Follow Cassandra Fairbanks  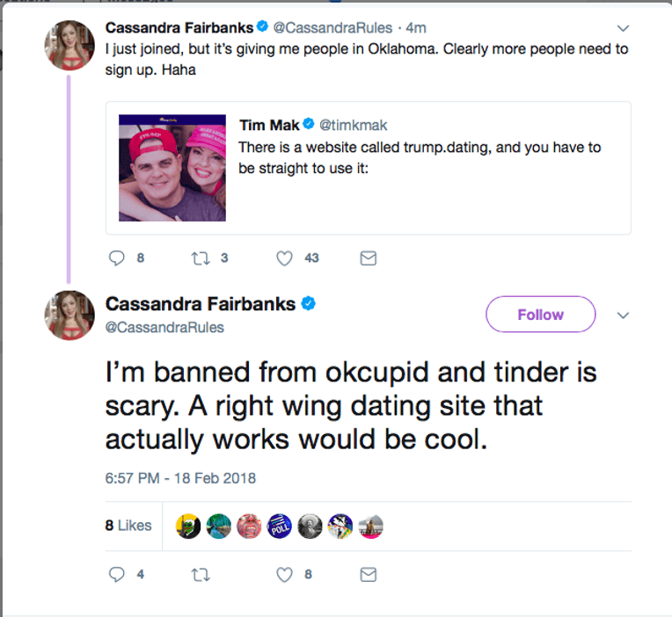click(540, 315)
